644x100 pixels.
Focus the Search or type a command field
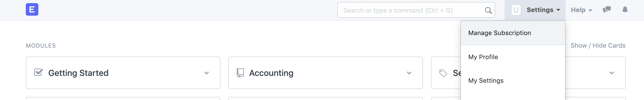click(x=416, y=10)
